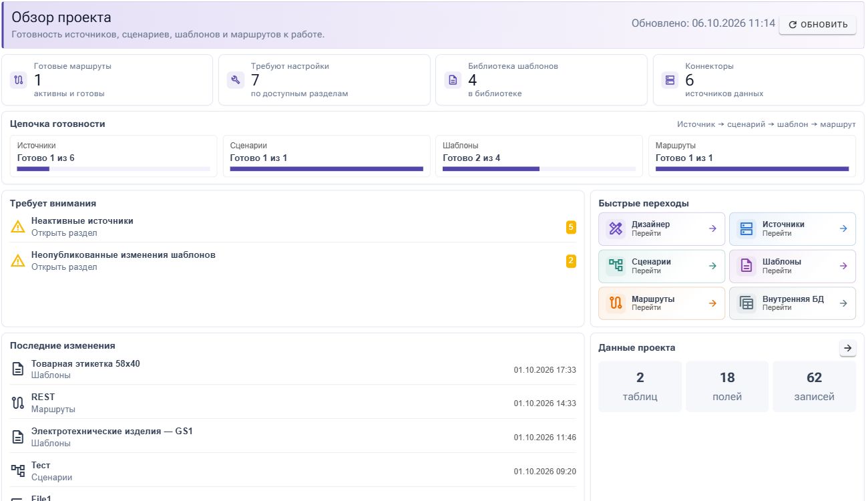Click badge 5 for Неактивные источники
868x501 pixels.
[571, 227]
